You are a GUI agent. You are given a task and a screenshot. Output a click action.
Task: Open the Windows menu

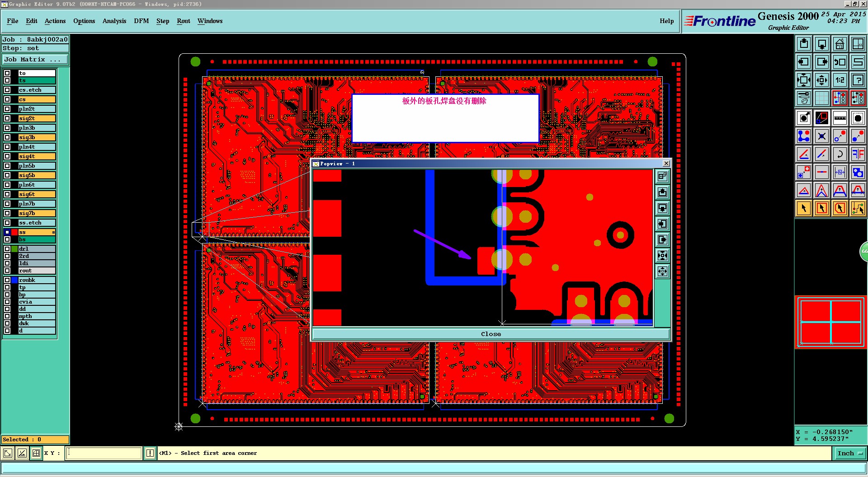pos(210,21)
